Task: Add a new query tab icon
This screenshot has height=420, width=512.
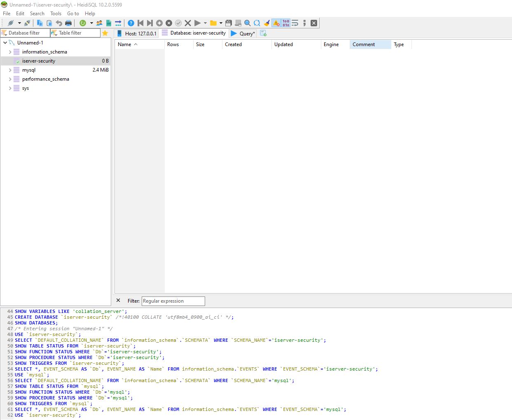Action: (263, 33)
